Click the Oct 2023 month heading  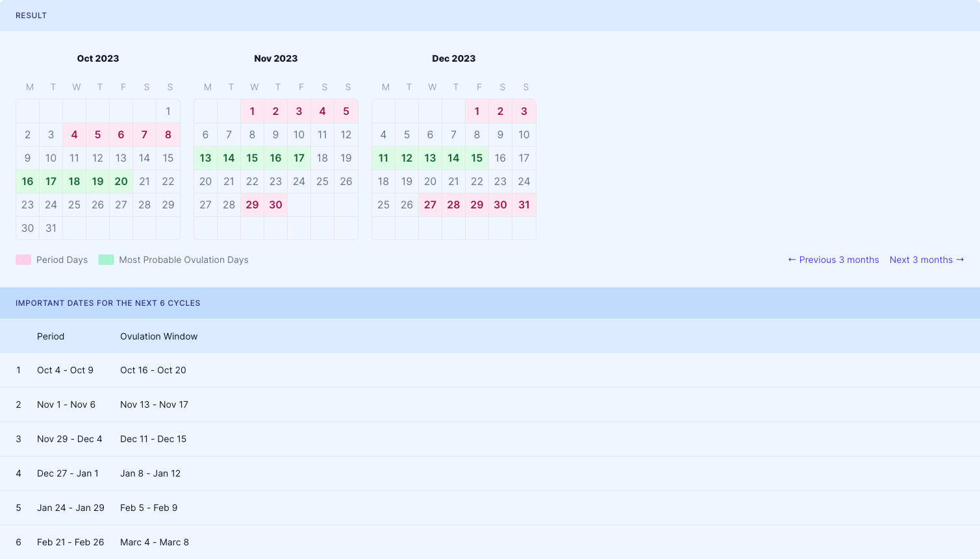click(98, 58)
